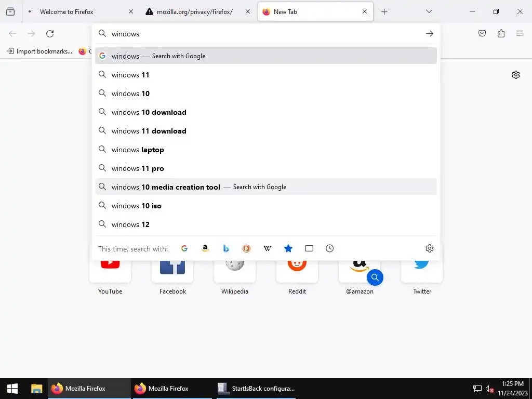The image size is (532, 399).
Task: Select 'windows — Search with Google' suggestion
Action: 266,56
